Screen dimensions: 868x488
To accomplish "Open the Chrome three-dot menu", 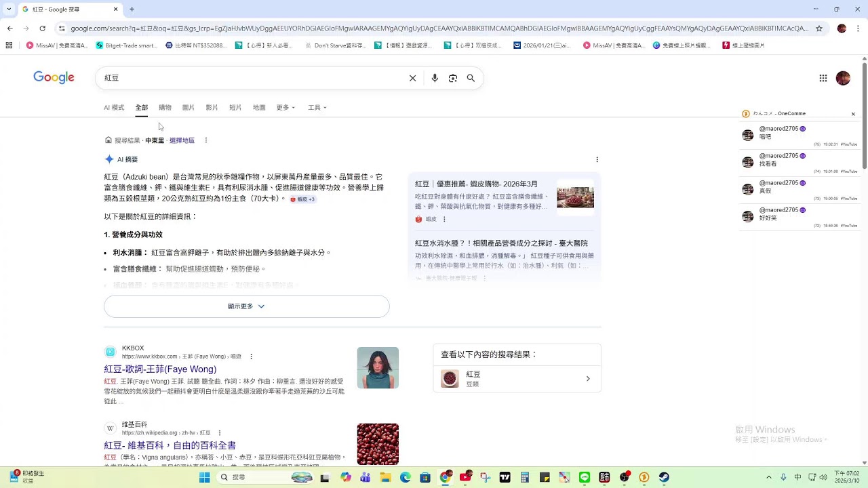I will click(x=857, y=28).
